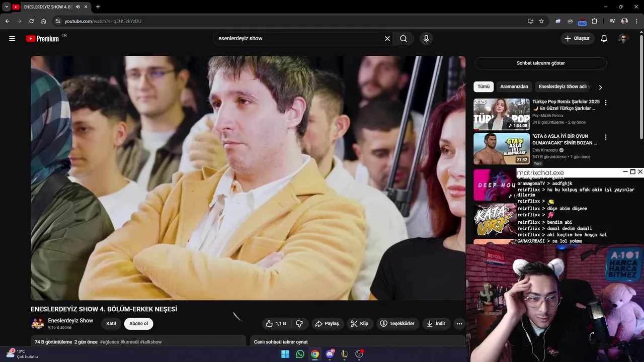Install app icon in address bar
The height and width of the screenshot is (362, 644).
click(530, 21)
